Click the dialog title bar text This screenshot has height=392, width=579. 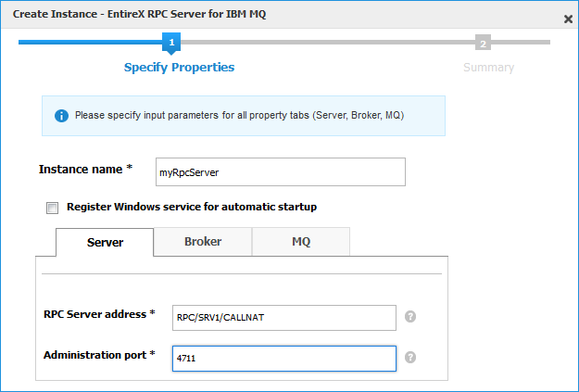[139, 14]
